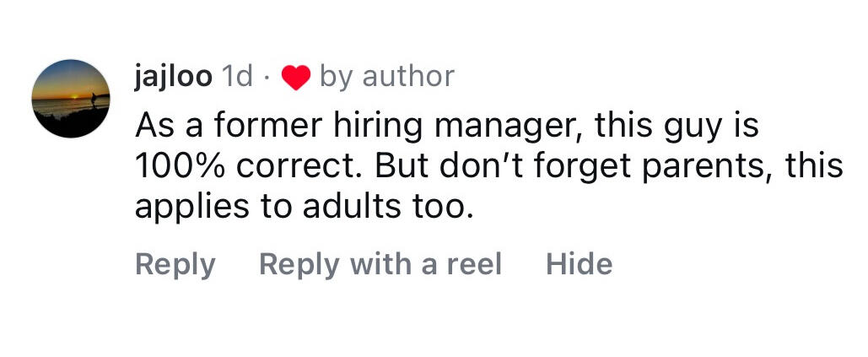Image resolution: width=868 pixels, height=357 pixels.
Task: Open jajloo's sunset profile picture
Action: coord(71,98)
